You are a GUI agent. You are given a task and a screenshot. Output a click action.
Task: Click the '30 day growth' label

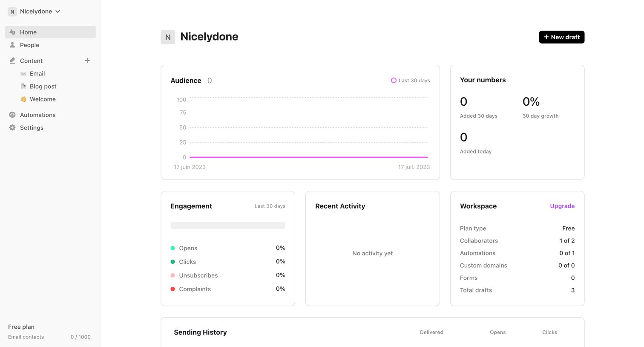tap(540, 116)
